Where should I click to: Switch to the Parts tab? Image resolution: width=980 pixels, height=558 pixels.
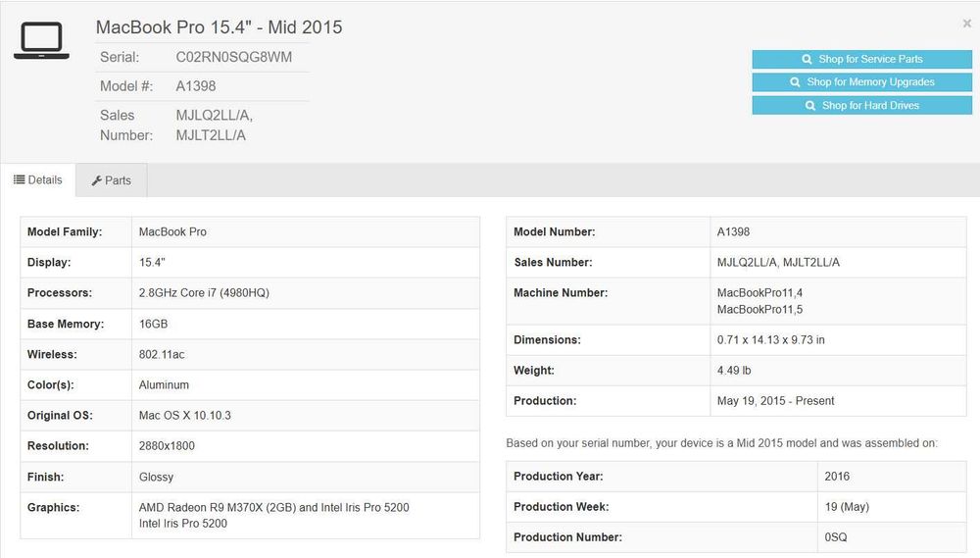[112, 180]
